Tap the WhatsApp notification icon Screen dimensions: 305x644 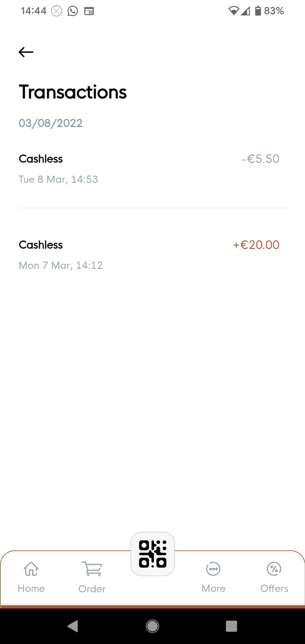point(73,11)
